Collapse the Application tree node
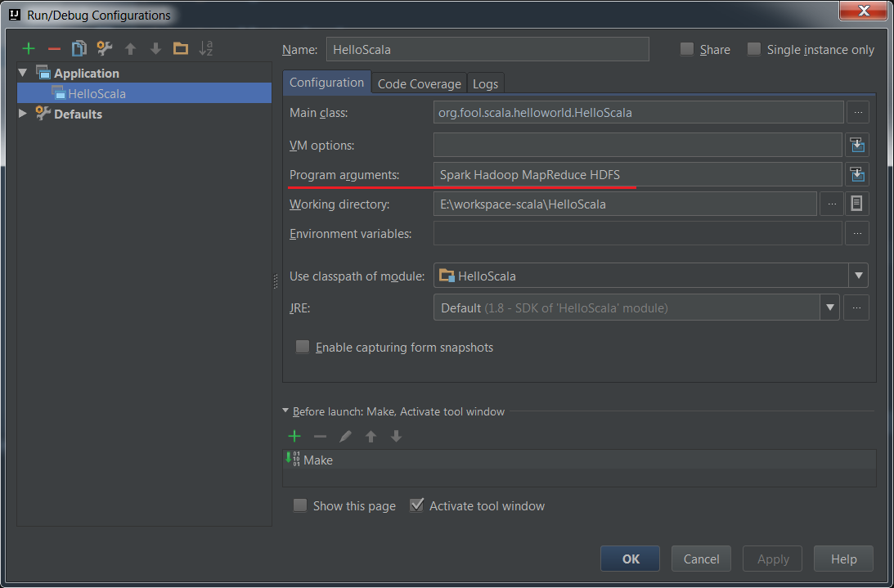 click(x=23, y=73)
